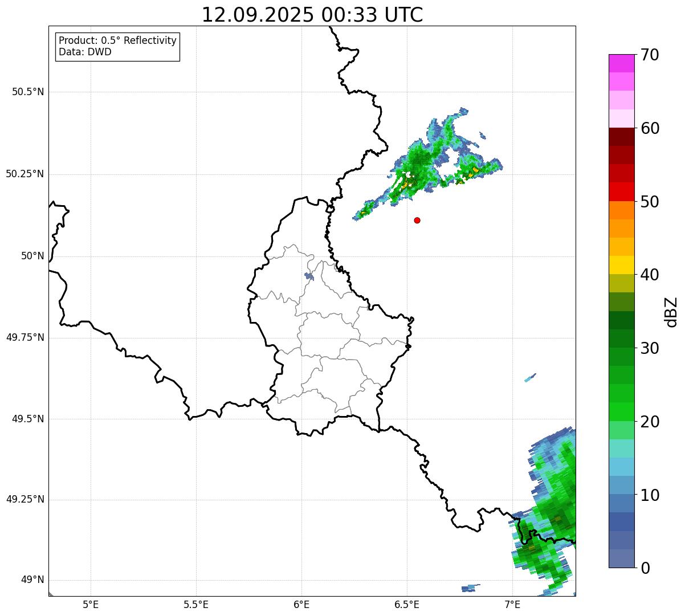Click the '20' colorbar tick value
The width and height of the screenshot is (685, 616).
tap(650, 422)
